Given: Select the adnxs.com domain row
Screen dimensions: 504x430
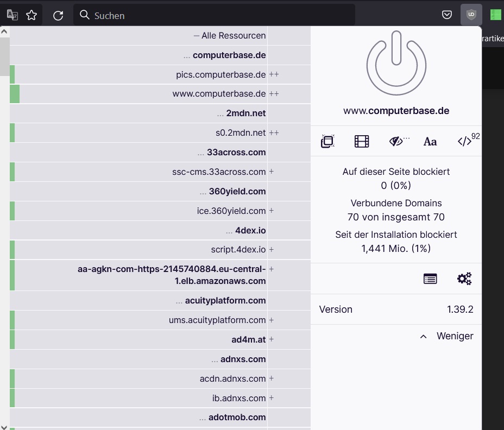Looking at the screenshot, I should [x=160, y=359].
